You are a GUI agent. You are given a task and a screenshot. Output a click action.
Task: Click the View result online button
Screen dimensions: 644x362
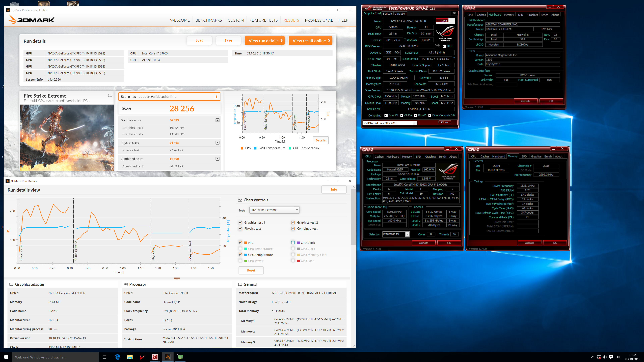point(310,41)
